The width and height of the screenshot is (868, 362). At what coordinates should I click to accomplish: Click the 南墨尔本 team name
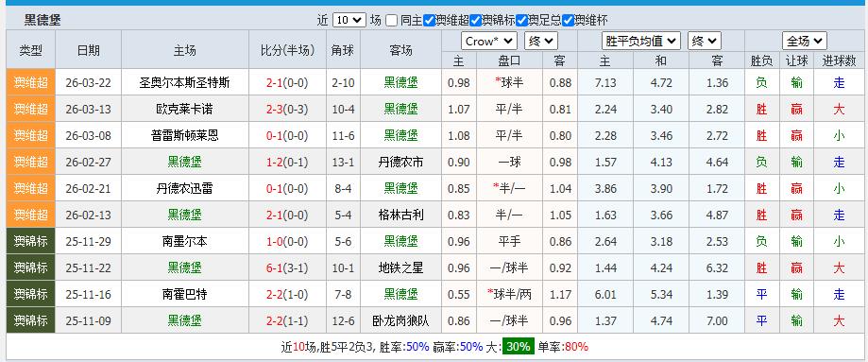click(185, 241)
